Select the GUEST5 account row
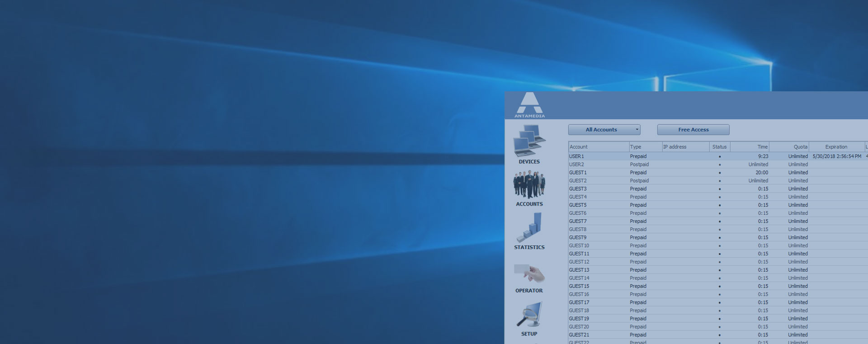Viewport: 868px width, 344px height. [x=718, y=205]
